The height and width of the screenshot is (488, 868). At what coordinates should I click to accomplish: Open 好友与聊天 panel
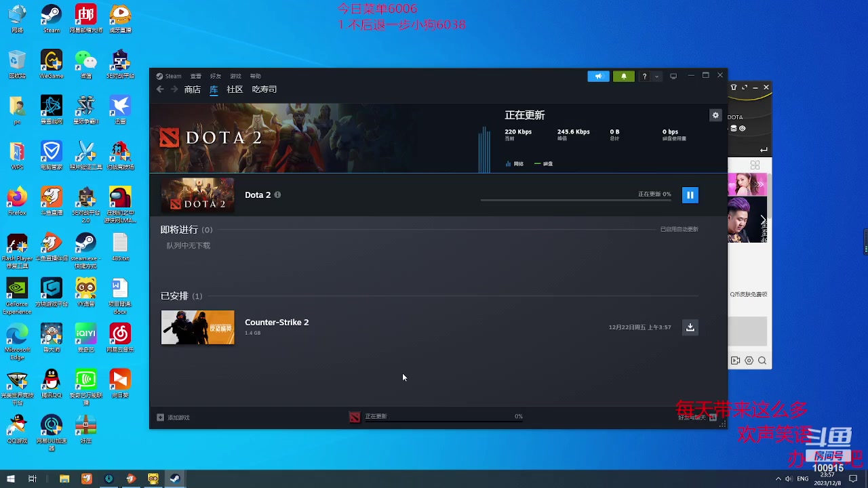696,418
